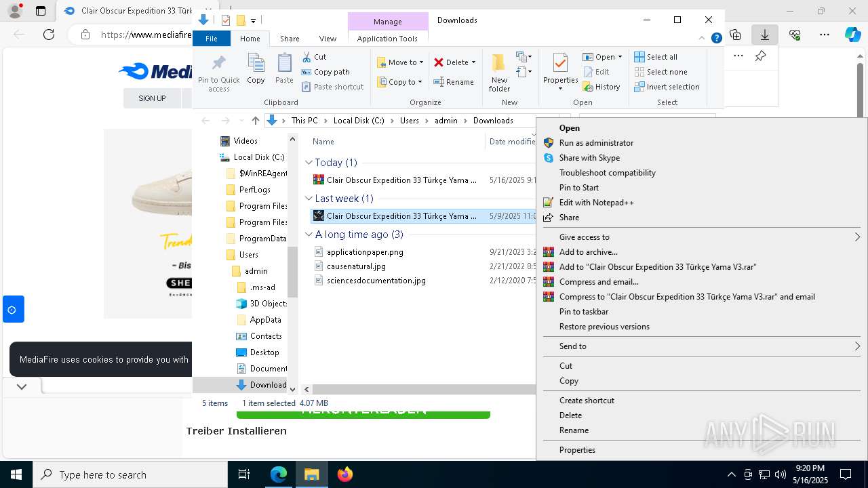The width and height of the screenshot is (868, 488).
Task: Click Invert selection in ribbon
Action: tap(667, 87)
